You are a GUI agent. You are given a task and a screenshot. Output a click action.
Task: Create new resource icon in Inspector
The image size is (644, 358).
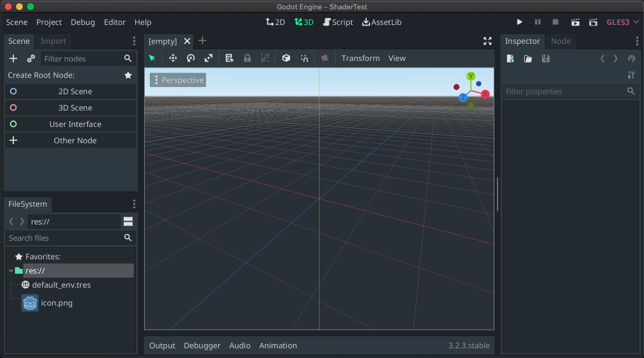point(510,59)
